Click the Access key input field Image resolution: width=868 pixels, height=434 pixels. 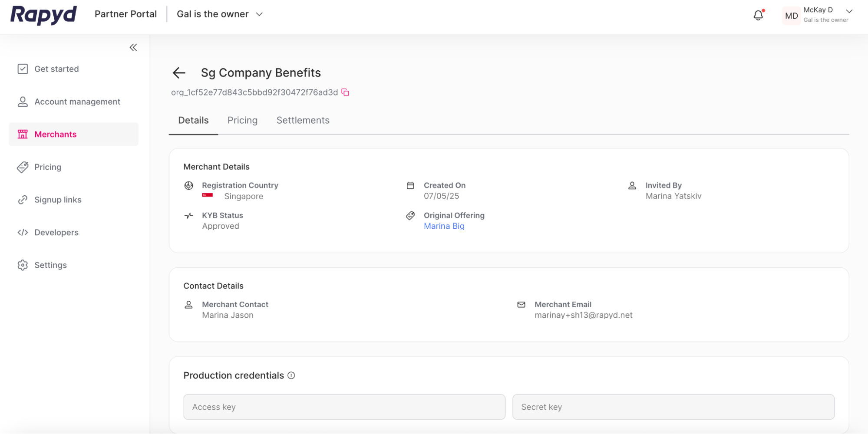[x=344, y=407]
